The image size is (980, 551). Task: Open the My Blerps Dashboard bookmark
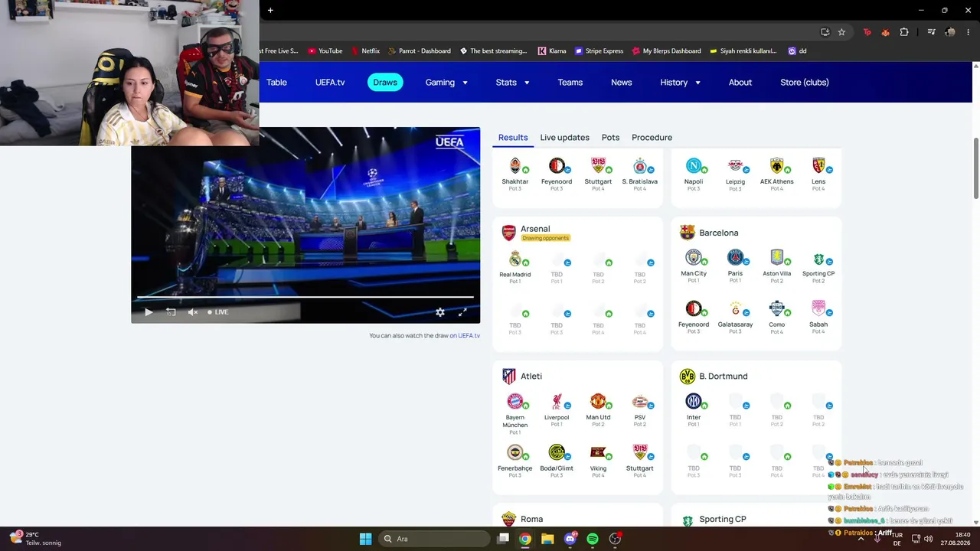[x=666, y=51]
